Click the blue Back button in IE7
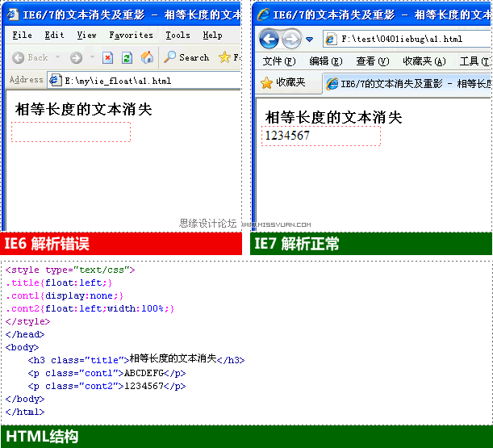The width and height of the screenshot is (493, 448). point(269,40)
